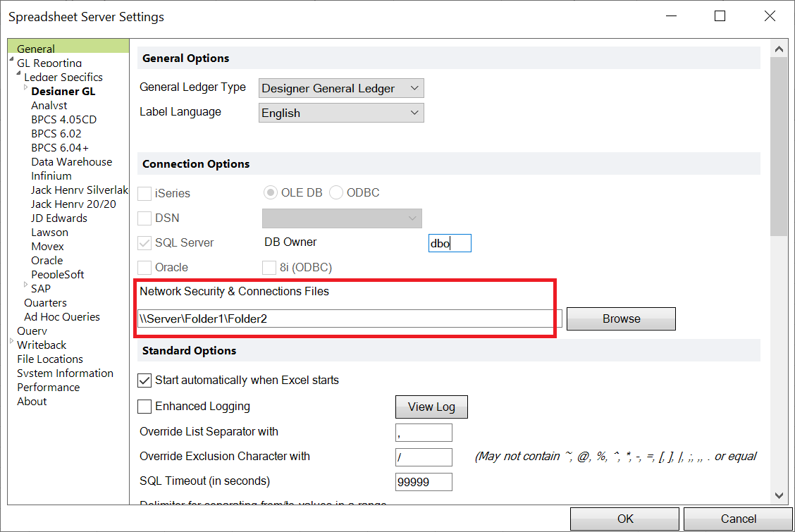Open the JD Edwards ledger settings

click(x=58, y=218)
